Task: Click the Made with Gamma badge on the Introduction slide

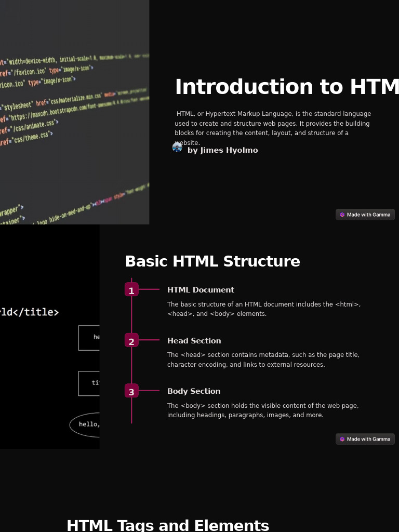Action: (365, 215)
